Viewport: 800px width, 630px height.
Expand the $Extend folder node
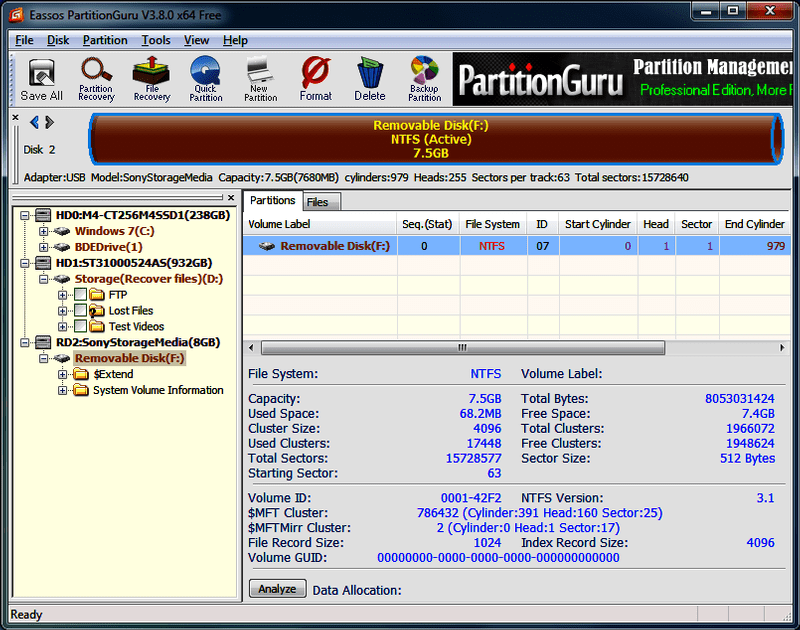[x=62, y=374]
